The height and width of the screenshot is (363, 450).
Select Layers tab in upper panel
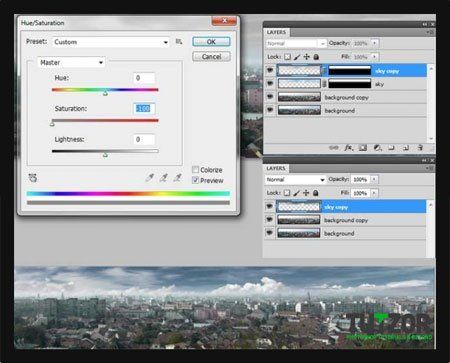click(277, 32)
